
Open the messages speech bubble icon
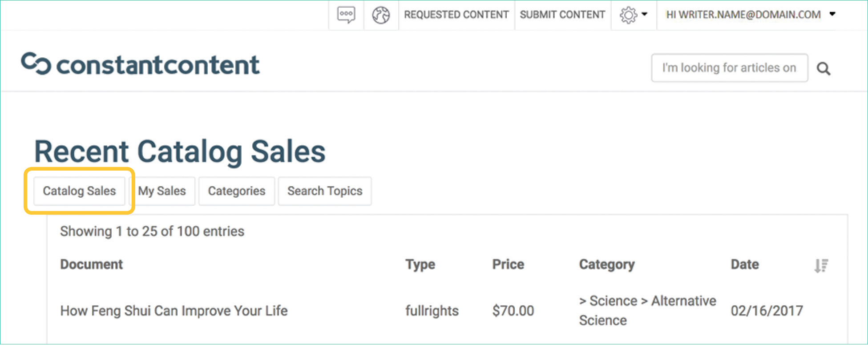[x=346, y=15]
